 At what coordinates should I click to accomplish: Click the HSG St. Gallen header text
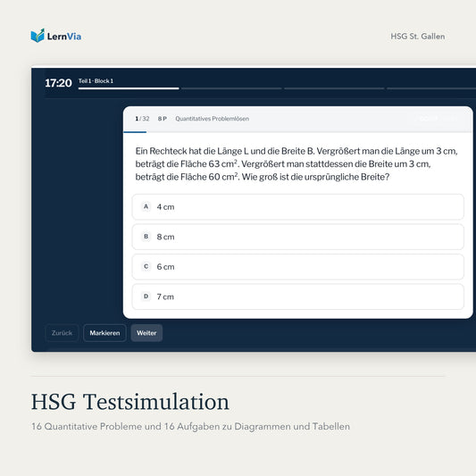(418, 36)
